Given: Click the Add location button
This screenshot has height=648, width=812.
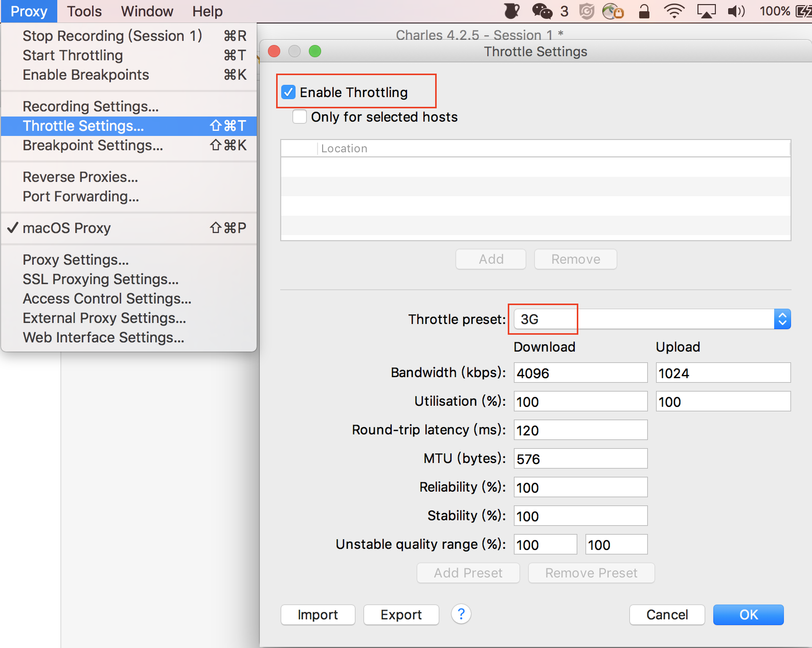Looking at the screenshot, I should pyautogui.click(x=491, y=259).
